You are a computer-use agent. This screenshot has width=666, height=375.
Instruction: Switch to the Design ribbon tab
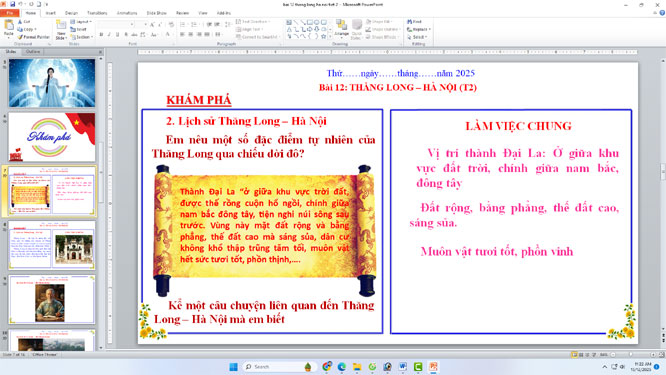[x=71, y=13]
